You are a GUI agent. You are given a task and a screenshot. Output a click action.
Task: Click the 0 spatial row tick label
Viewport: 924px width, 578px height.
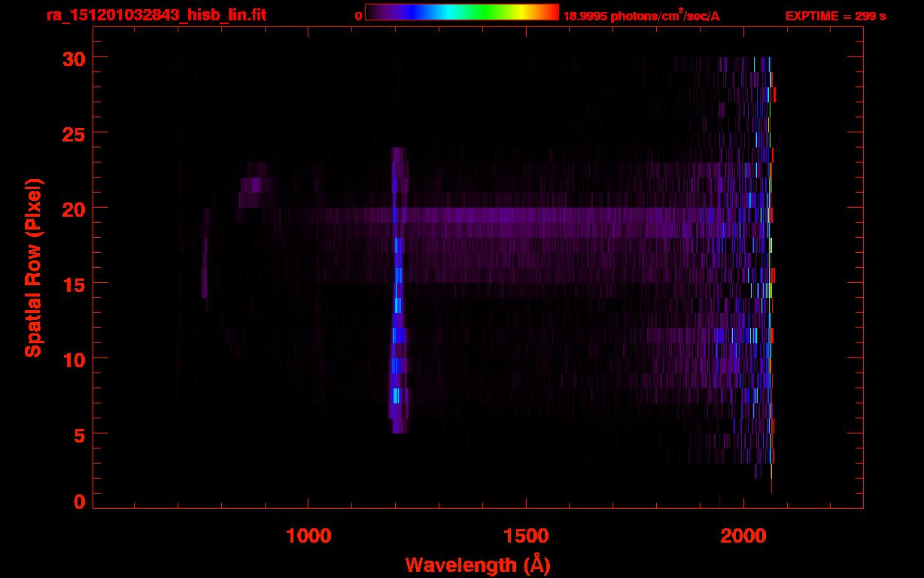pyautogui.click(x=80, y=500)
